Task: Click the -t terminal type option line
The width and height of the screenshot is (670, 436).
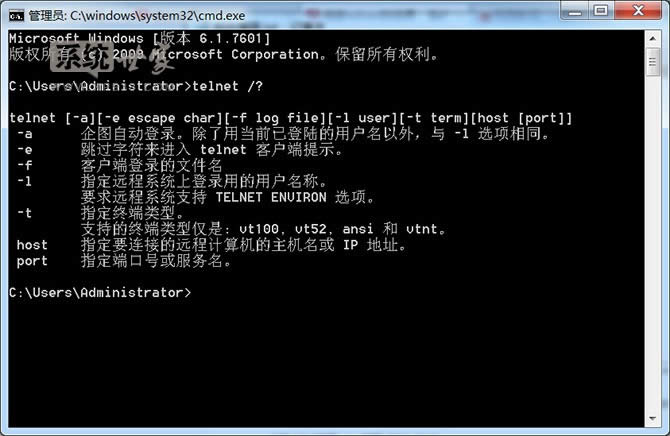Action: coord(100,213)
